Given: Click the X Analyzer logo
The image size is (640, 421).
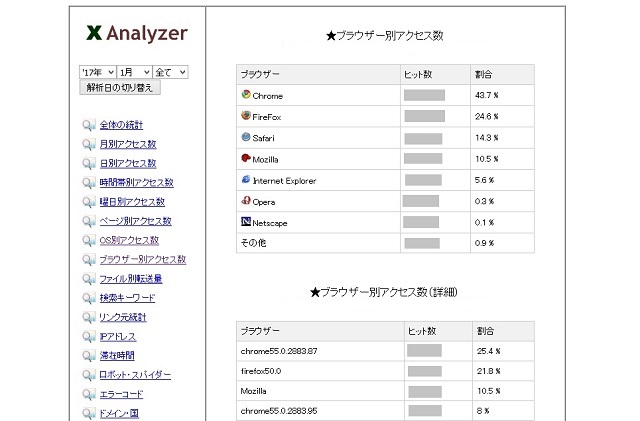Looking at the screenshot, I should [x=137, y=33].
